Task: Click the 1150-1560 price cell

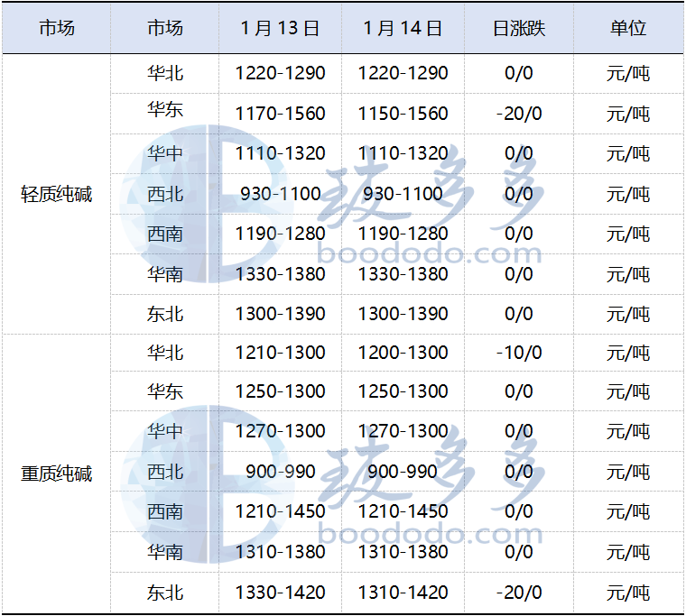Action: (403, 114)
